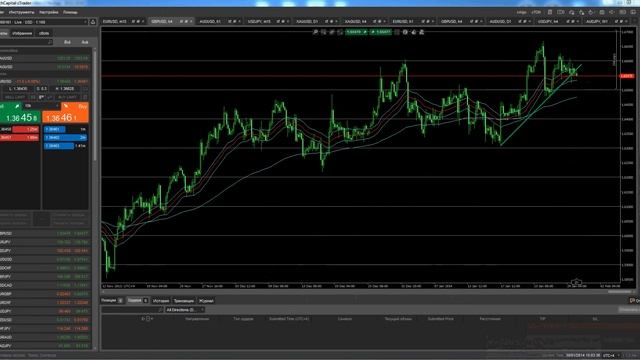Click the icon beside the account selector
Viewport: 640px width, 360px height.
tap(93, 22)
